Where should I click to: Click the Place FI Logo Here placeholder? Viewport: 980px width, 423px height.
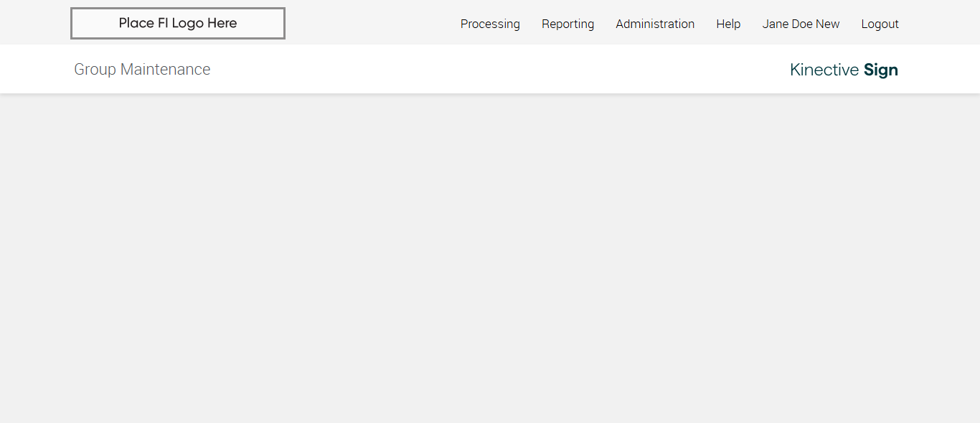pos(178,23)
